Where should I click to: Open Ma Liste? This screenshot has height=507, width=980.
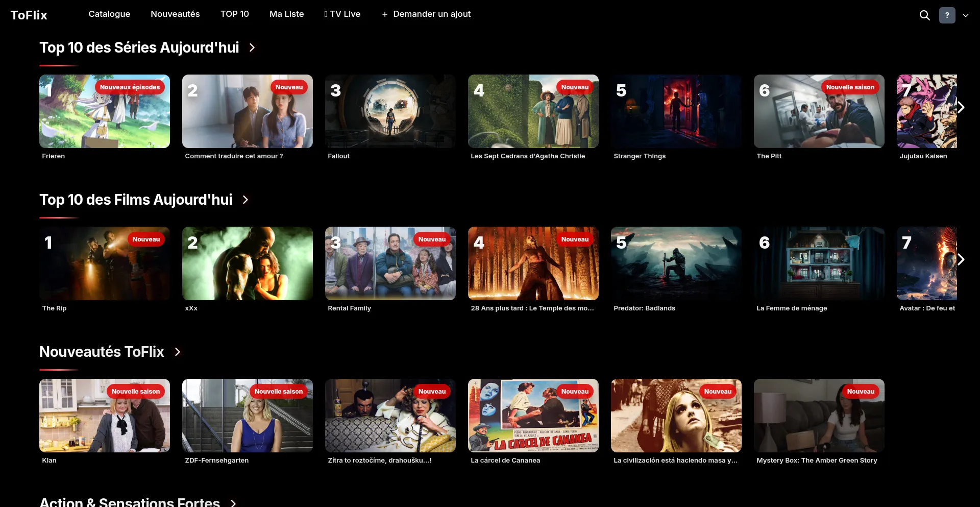click(x=286, y=14)
